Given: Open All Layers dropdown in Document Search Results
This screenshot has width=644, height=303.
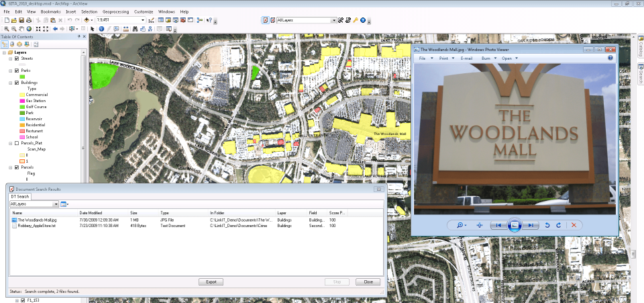Looking at the screenshot, I should (x=56, y=204).
